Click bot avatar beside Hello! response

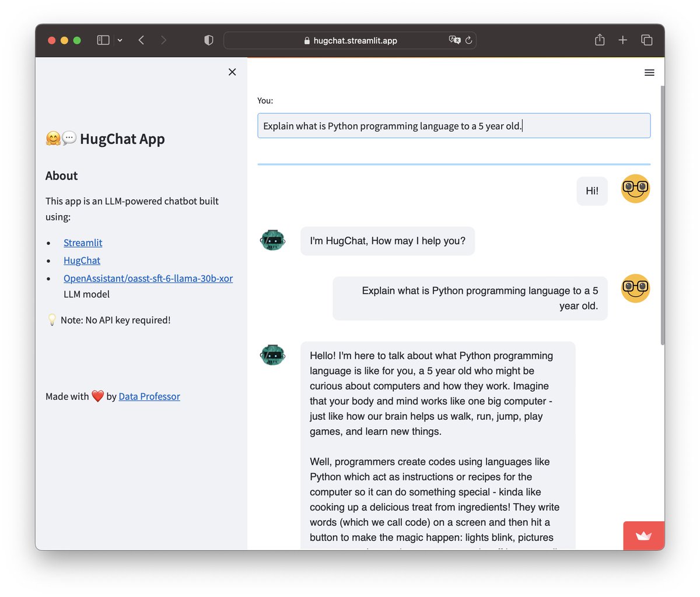(272, 354)
